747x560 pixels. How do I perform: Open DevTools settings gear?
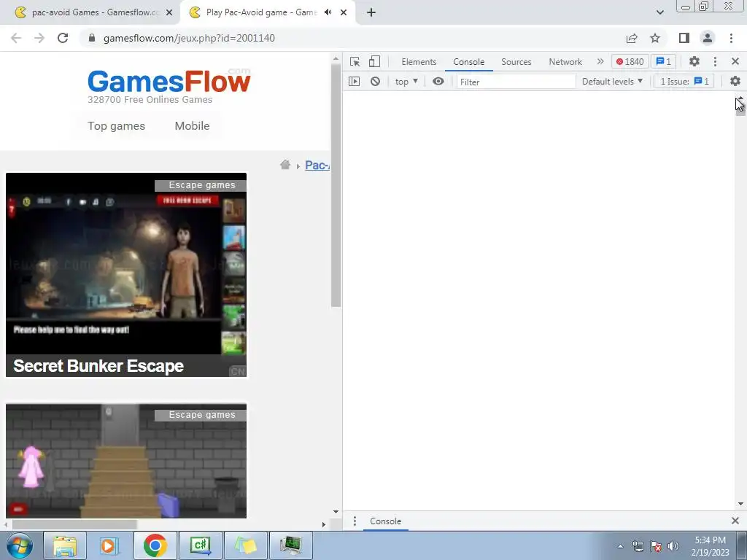click(x=694, y=61)
